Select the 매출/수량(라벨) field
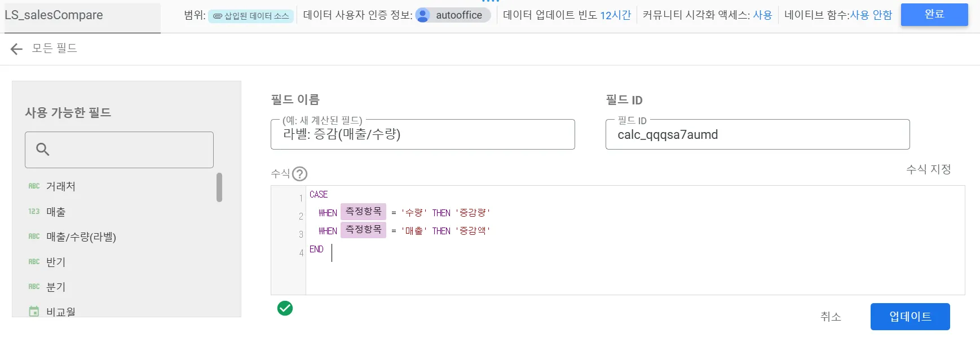Screen dimensions: 980x337 (81, 237)
